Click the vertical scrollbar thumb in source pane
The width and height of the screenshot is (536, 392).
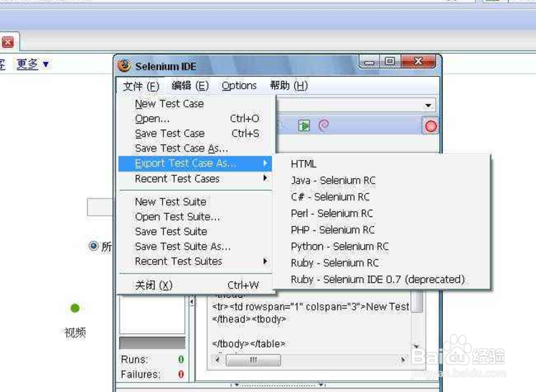tap(417, 301)
